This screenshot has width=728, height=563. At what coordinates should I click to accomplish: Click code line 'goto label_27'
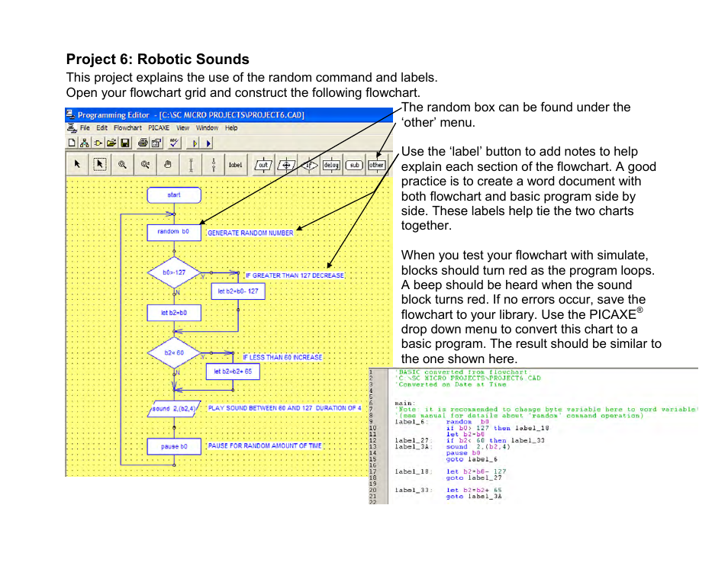click(x=474, y=478)
